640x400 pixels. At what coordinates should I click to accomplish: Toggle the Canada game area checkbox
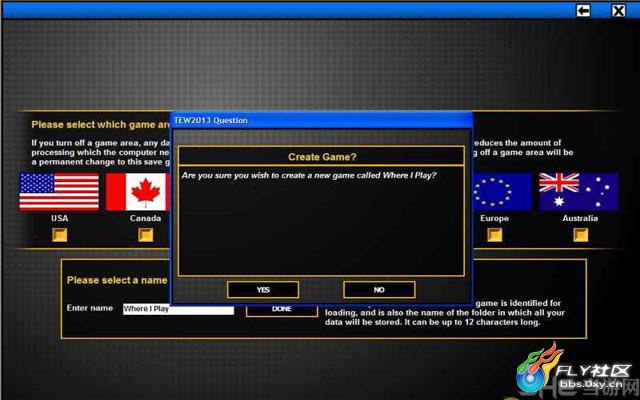pyautogui.click(x=145, y=235)
